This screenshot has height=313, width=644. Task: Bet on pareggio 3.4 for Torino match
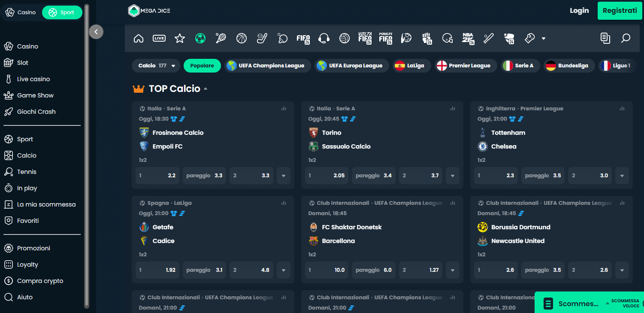pyautogui.click(x=374, y=176)
